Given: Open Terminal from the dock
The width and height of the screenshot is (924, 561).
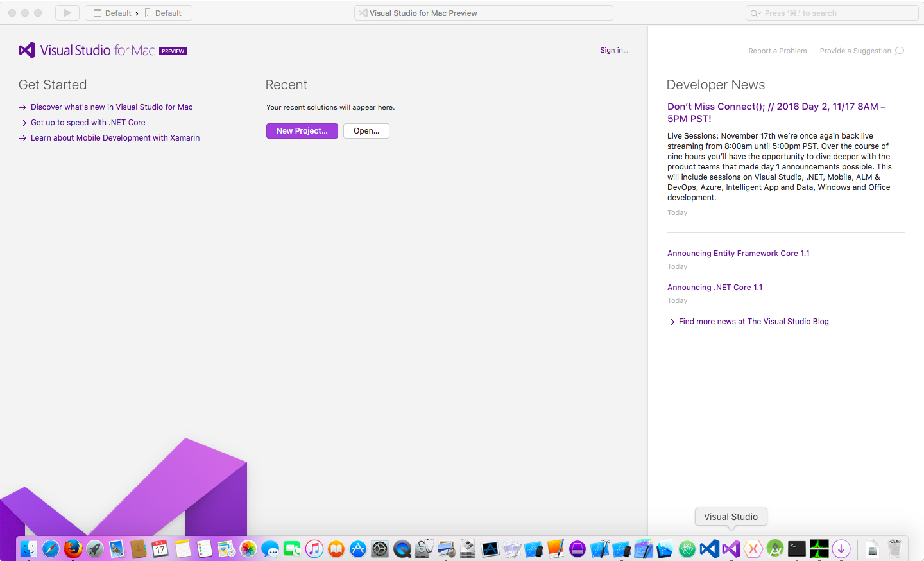Looking at the screenshot, I should coord(797,549).
